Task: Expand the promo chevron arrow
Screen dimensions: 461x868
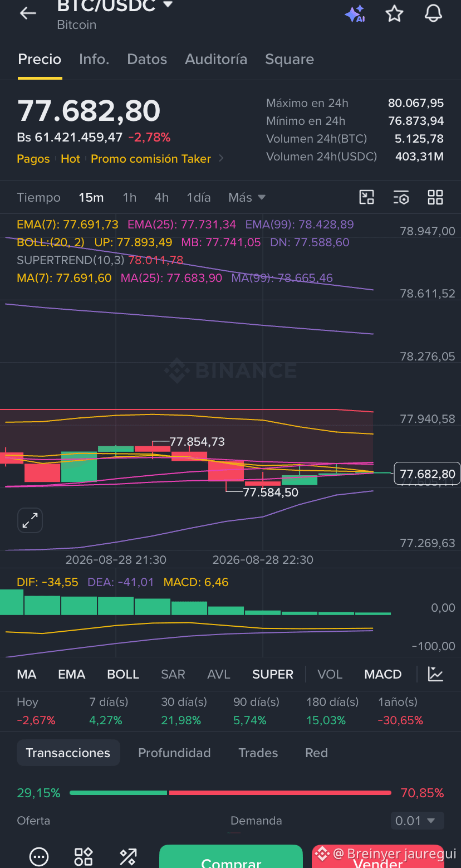Action: 221,159
